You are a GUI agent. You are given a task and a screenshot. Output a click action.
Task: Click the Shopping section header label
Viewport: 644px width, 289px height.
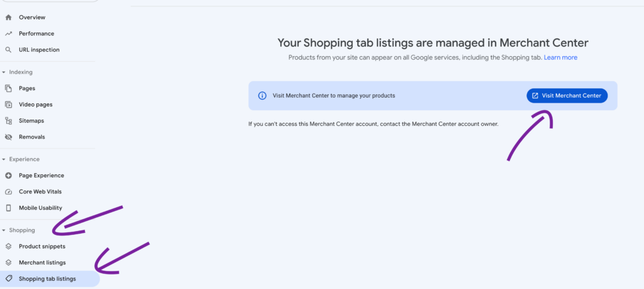click(x=22, y=230)
